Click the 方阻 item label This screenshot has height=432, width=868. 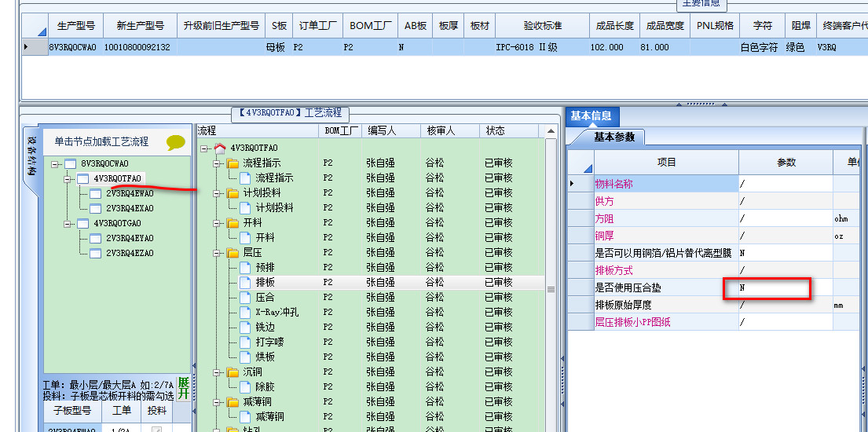[x=604, y=219]
